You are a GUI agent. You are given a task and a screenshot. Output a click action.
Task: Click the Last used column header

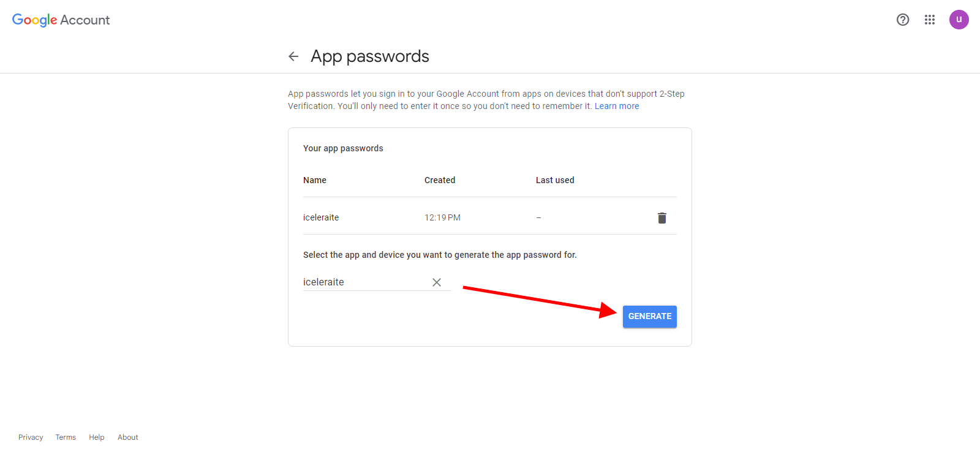[x=555, y=180]
